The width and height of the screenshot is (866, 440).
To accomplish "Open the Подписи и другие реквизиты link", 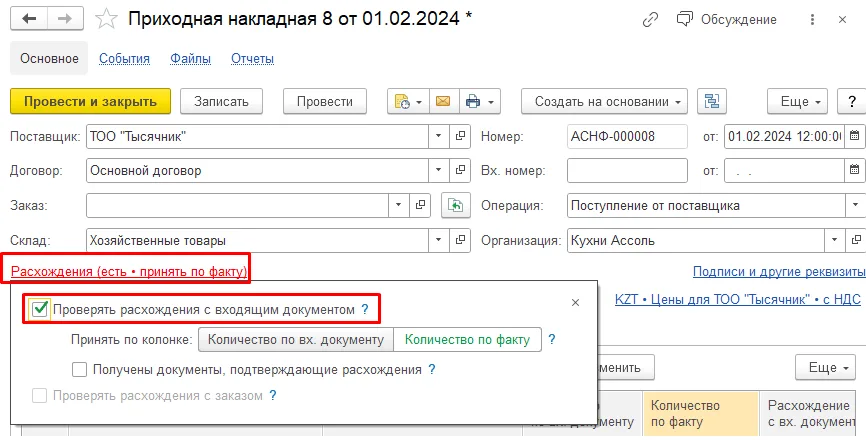I will [x=779, y=271].
